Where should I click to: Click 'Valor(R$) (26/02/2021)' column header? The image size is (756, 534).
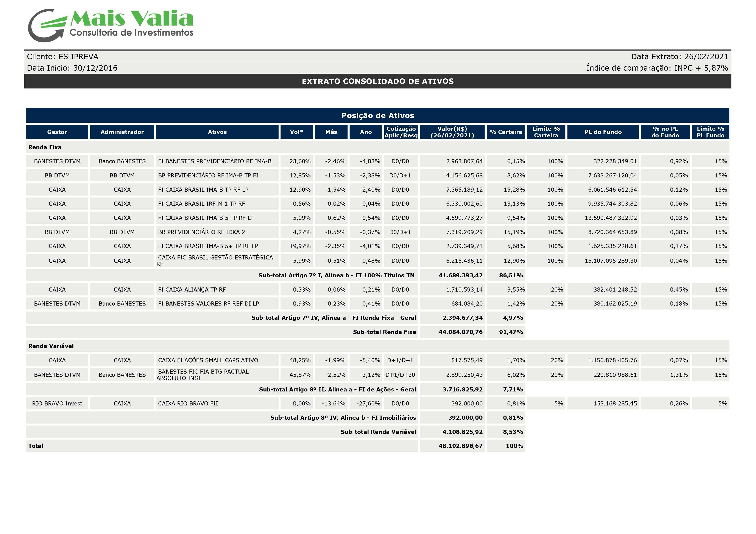452,132
